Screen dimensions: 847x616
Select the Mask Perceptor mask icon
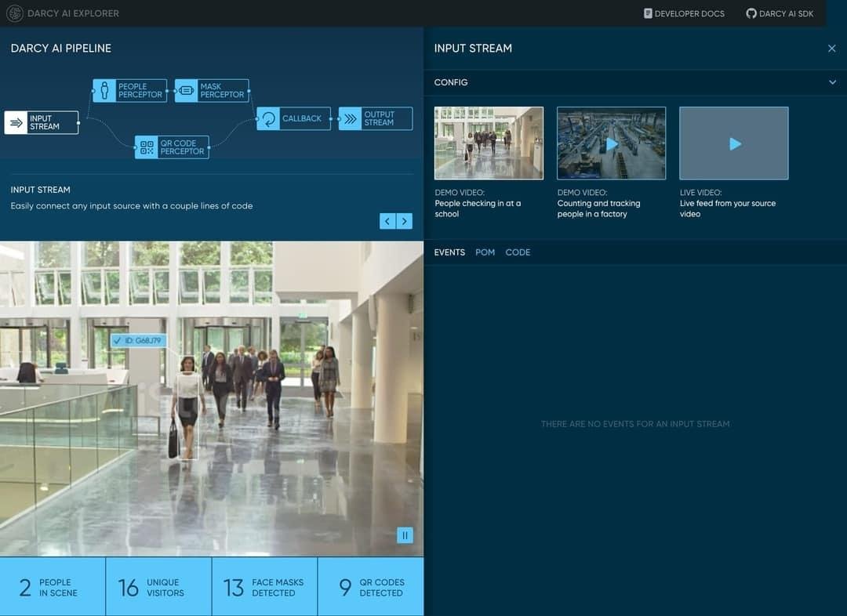coord(187,91)
